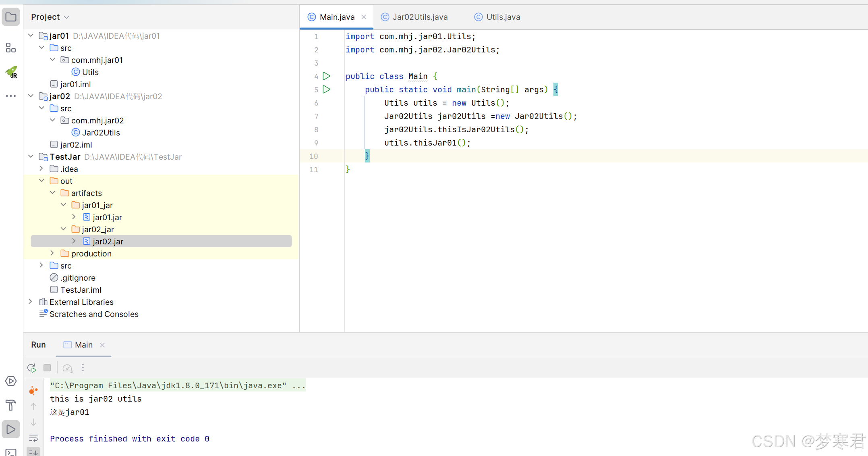This screenshot has width=868, height=456.
Task: Click the java.exe command line in console
Action: pos(177,385)
